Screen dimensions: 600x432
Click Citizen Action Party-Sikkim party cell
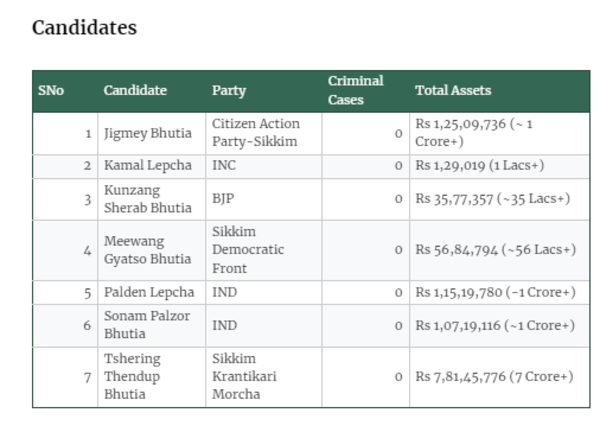(x=255, y=133)
